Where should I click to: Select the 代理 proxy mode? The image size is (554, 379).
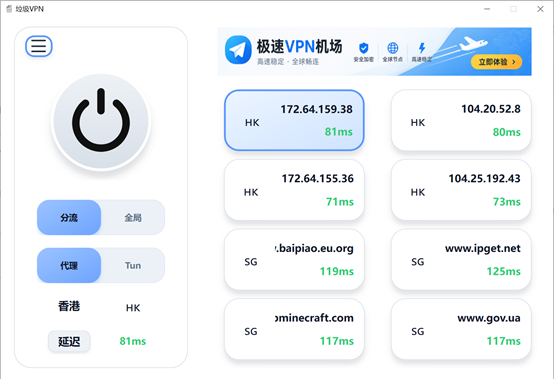(x=69, y=265)
